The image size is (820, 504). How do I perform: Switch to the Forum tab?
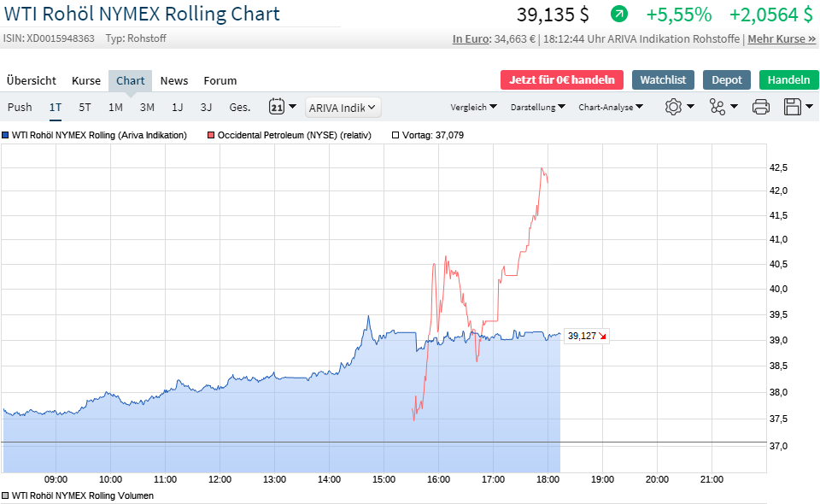(220, 80)
